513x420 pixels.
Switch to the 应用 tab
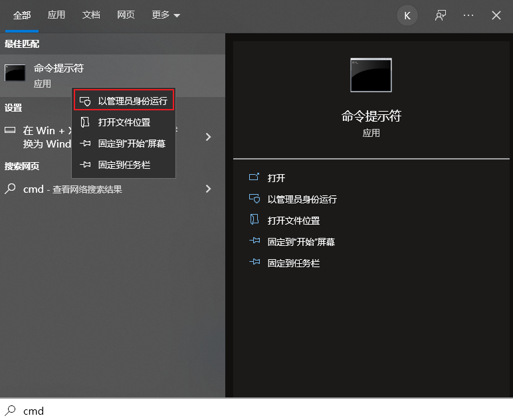pyautogui.click(x=56, y=15)
